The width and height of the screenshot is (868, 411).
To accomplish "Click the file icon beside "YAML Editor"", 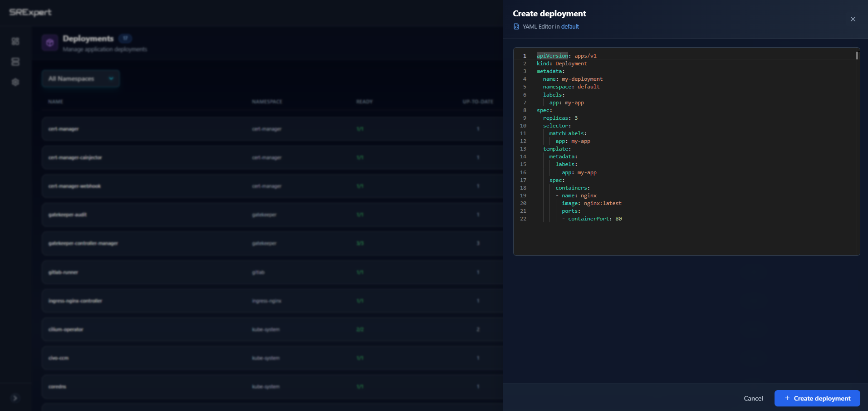I will pyautogui.click(x=516, y=26).
